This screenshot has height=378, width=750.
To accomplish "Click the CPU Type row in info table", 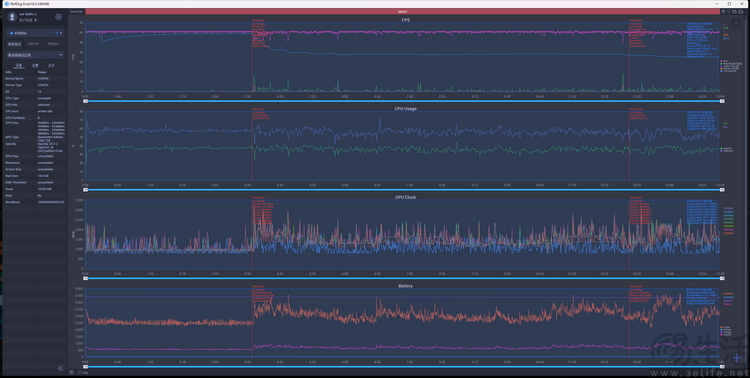I will point(35,98).
